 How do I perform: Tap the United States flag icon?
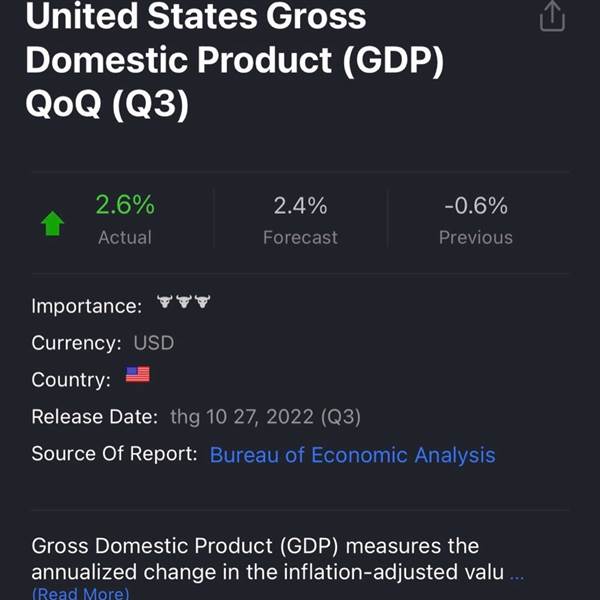pyautogui.click(x=138, y=375)
